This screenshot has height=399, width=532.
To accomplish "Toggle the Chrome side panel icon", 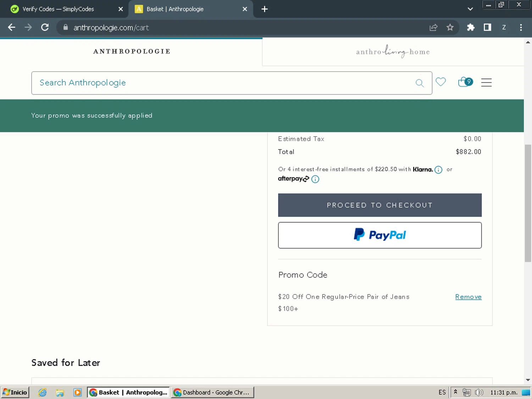I will pyautogui.click(x=487, y=27).
